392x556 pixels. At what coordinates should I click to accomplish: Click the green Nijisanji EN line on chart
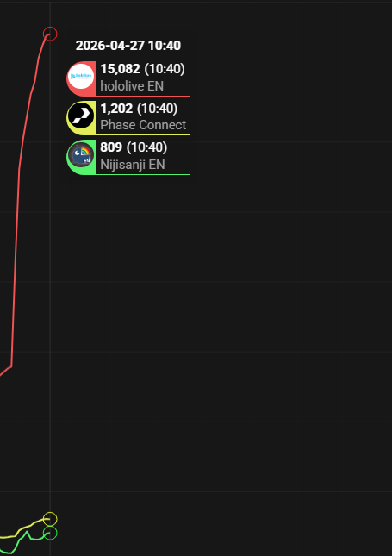pyautogui.click(x=30, y=539)
